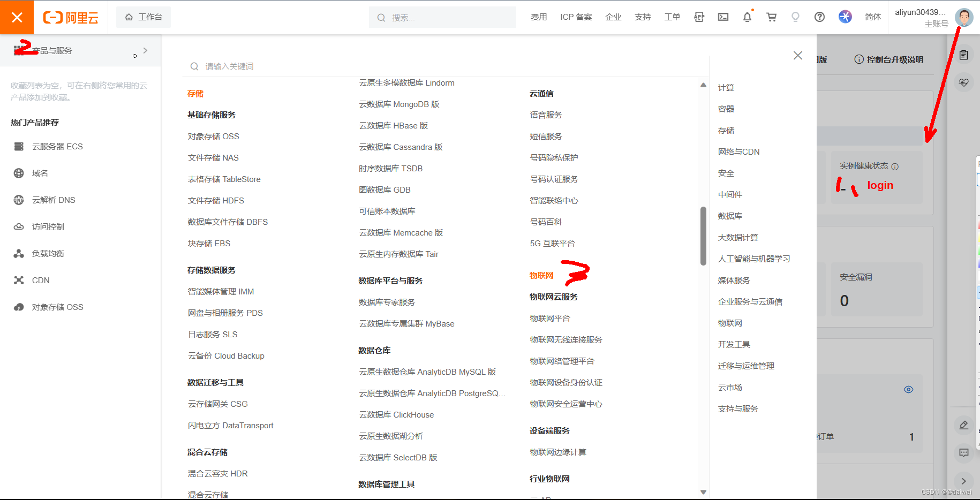Open the 费用 menu
980x500 pixels.
pos(539,17)
